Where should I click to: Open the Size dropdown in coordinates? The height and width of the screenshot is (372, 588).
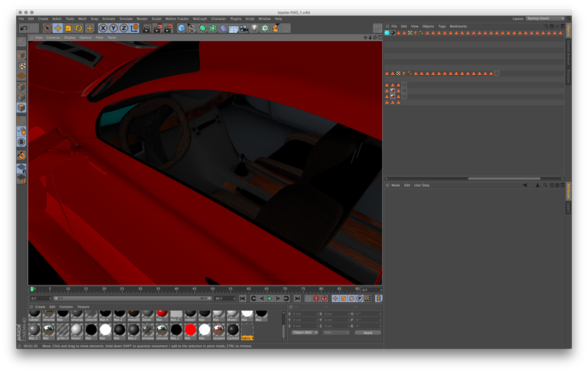337,332
